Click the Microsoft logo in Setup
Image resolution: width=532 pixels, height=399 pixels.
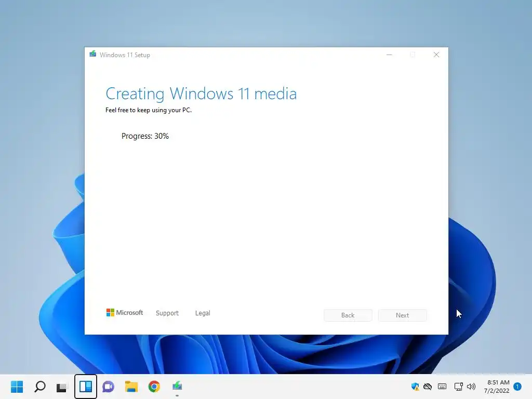125,312
